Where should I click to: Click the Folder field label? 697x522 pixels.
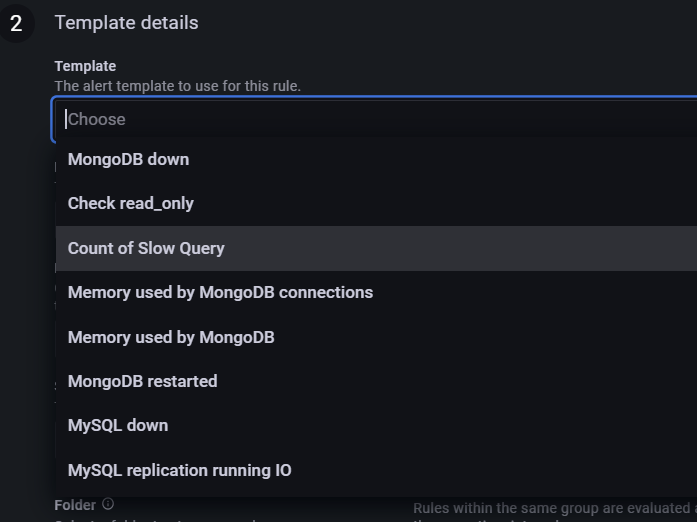click(x=75, y=505)
